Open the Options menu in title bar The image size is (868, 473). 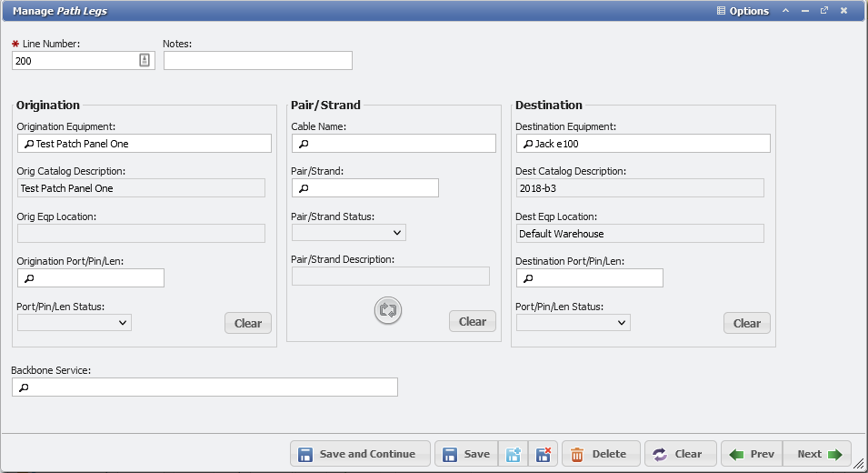743,11
